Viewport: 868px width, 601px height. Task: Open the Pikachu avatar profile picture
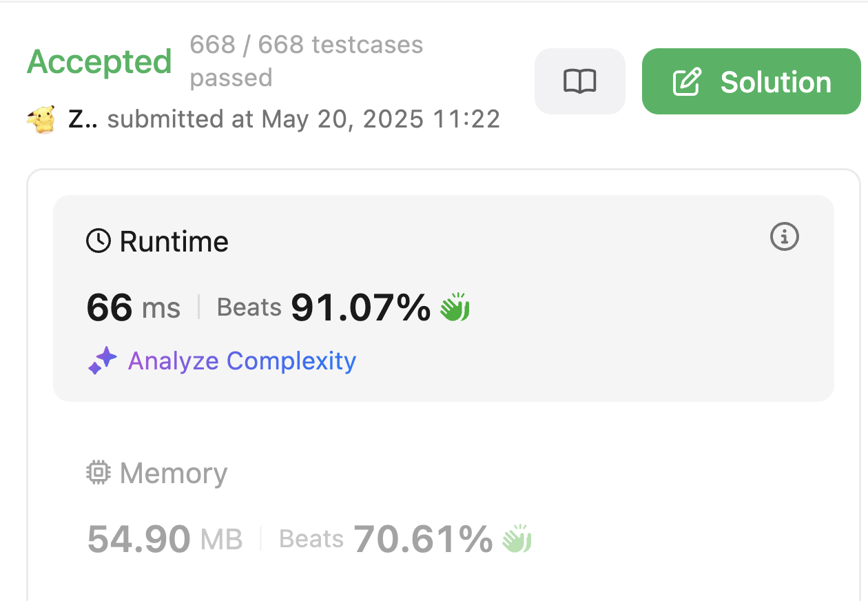[x=41, y=119]
